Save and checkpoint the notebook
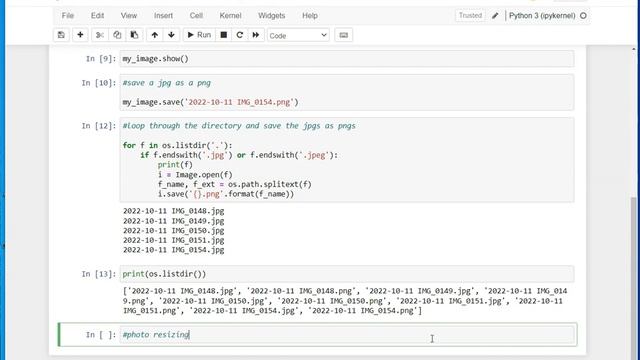The height and width of the screenshot is (360, 640). tap(61, 35)
